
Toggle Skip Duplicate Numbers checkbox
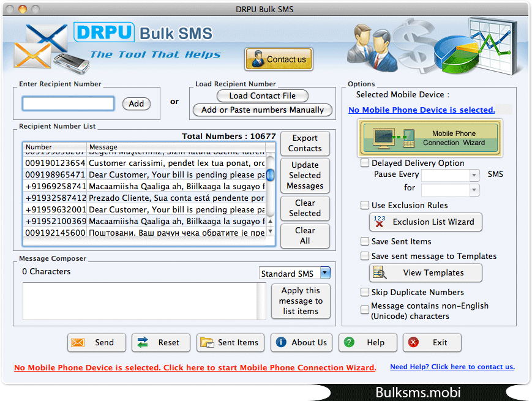click(x=365, y=292)
